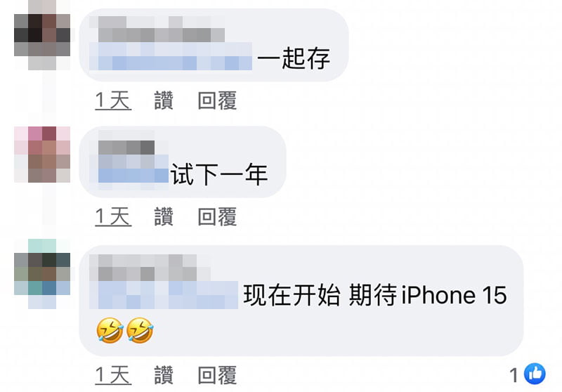This screenshot has width=562, height=392.
Task: Open the second commenter's pink avatar
Action: (x=42, y=155)
